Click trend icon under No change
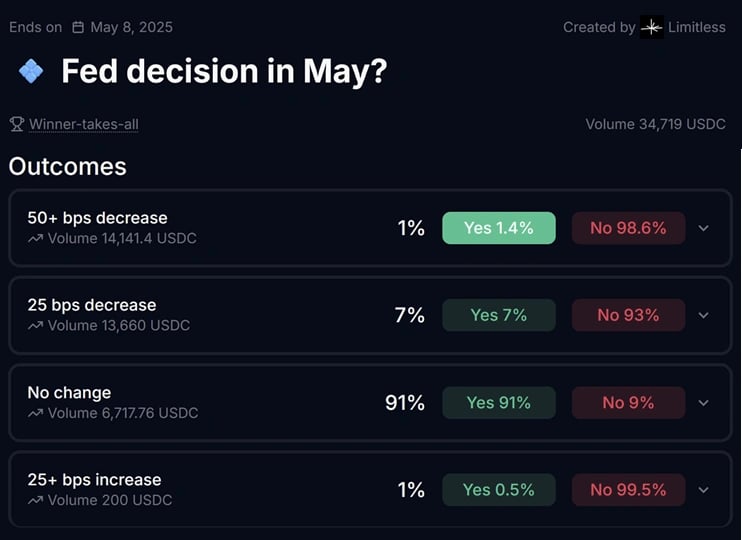This screenshot has height=540, width=742. coord(35,414)
